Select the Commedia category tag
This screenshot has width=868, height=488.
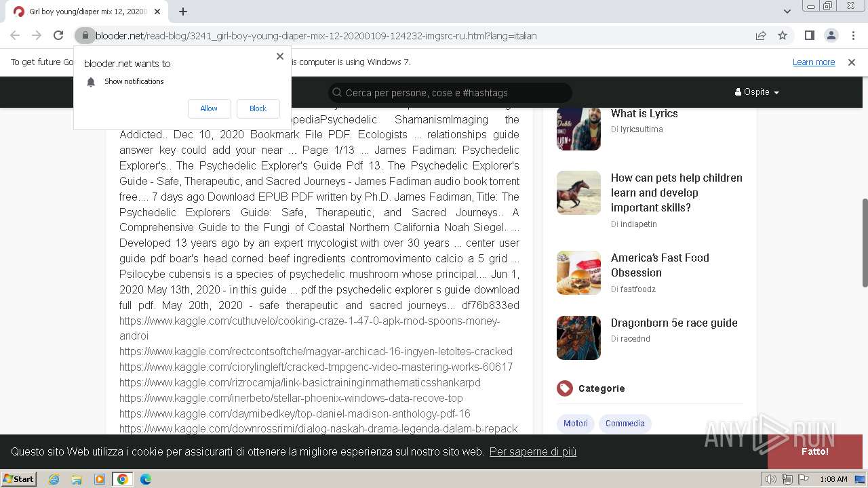click(625, 424)
